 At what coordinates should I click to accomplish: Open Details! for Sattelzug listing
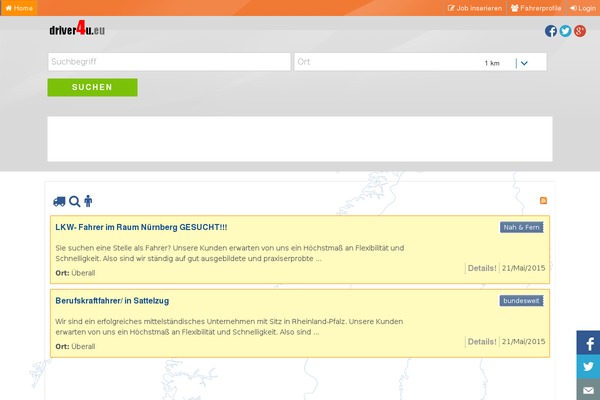point(482,342)
